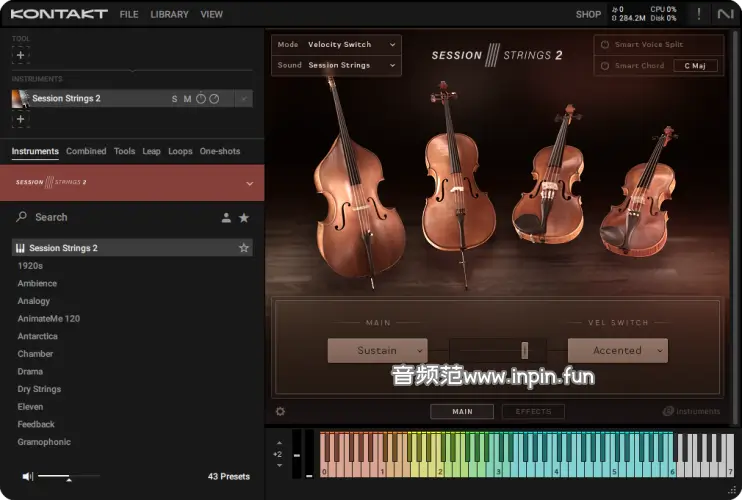Open the LIBRARY menu
Viewport: 742px width, 500px height.
coord(169,15)
